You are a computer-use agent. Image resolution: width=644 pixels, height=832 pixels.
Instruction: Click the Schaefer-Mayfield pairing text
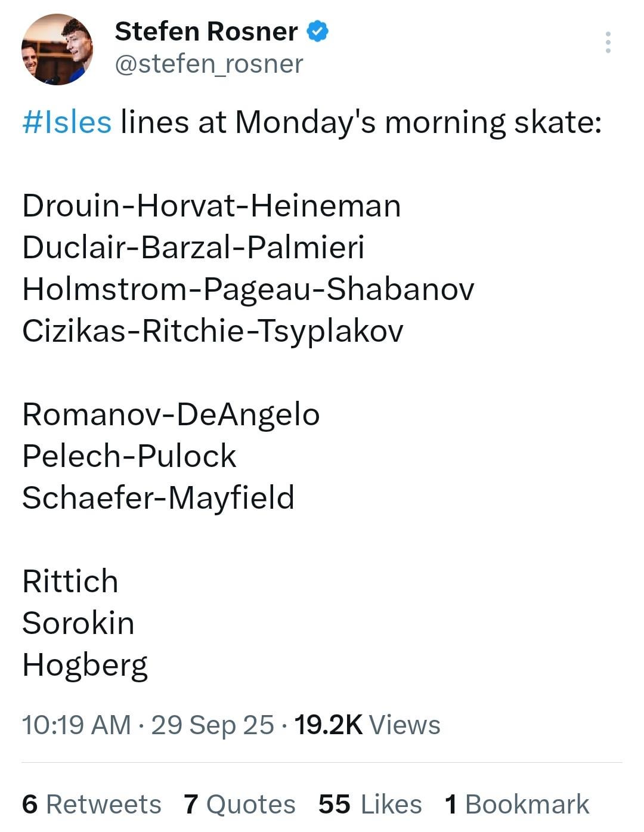tap(158, 498)
